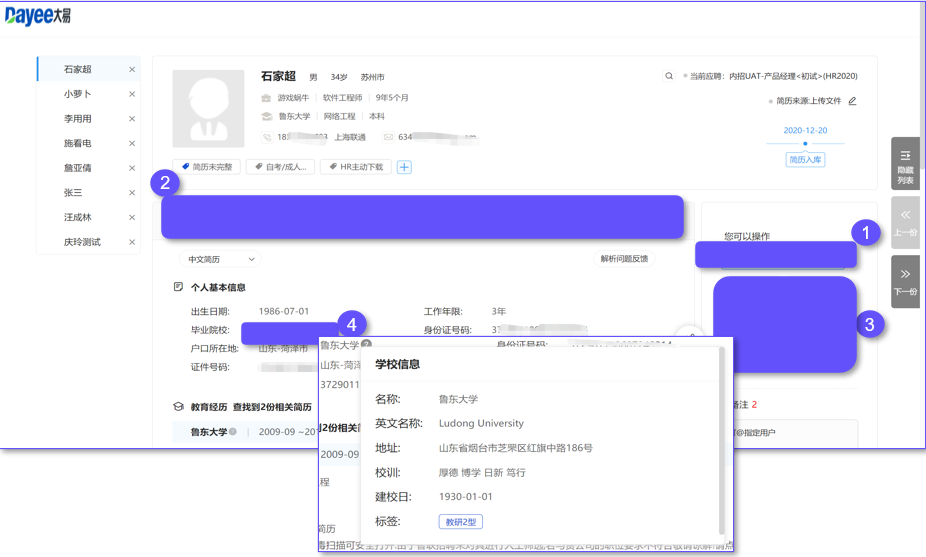The width and height of the screenshot is (926, 557).
Task: Click the school address text
Action: pyautogui.click(x=516, y=448)
